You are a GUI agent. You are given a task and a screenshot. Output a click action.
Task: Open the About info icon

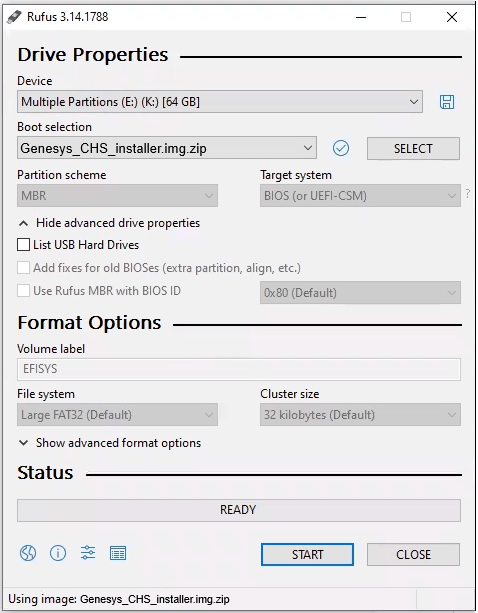click(x=58, y=553)
